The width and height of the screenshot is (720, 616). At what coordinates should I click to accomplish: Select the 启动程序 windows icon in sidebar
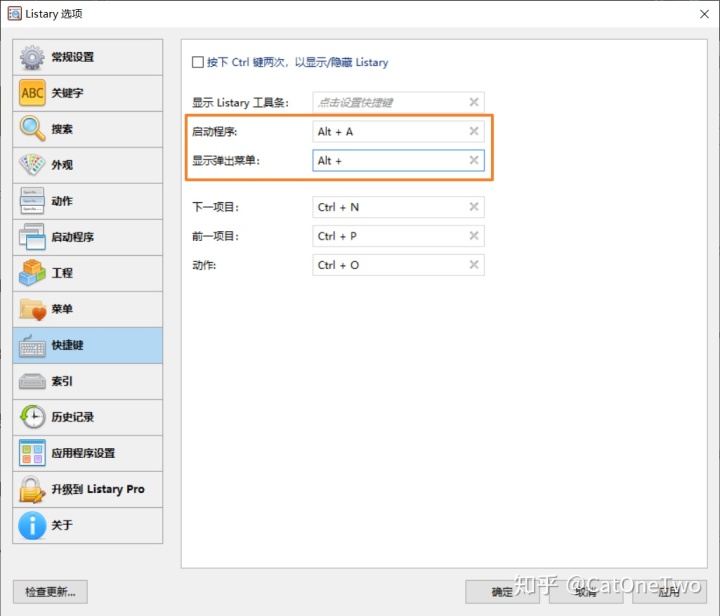coord(32,237)
